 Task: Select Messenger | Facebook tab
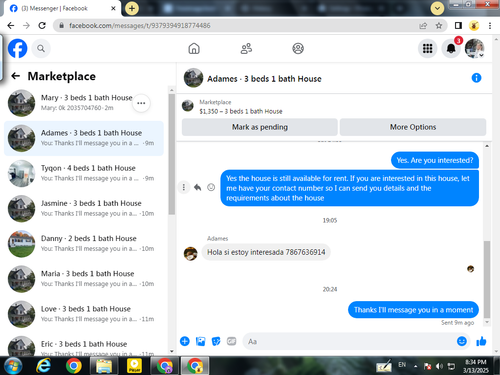coord(62,8)
